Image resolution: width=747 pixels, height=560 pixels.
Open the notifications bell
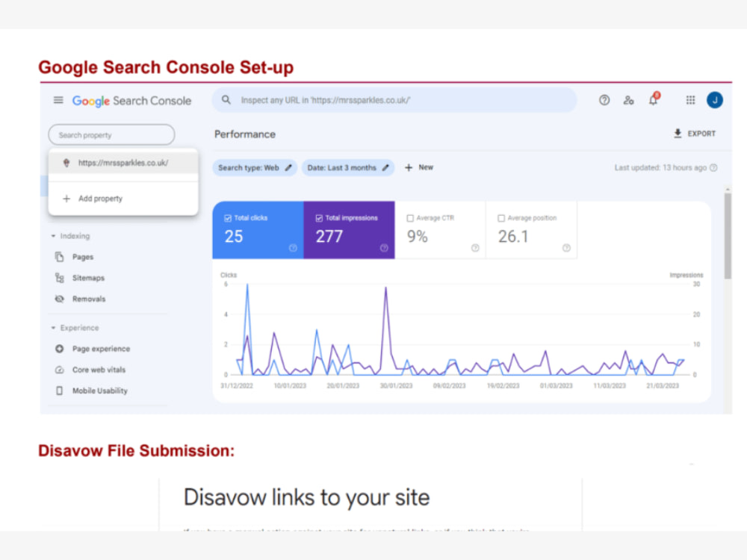click(654, 99)
